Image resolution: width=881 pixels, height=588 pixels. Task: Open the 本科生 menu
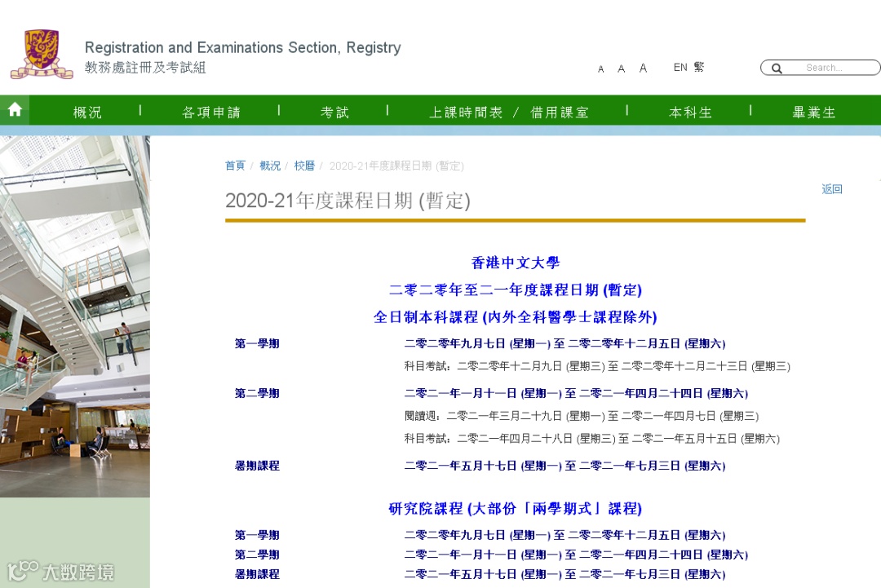point(691,113)
